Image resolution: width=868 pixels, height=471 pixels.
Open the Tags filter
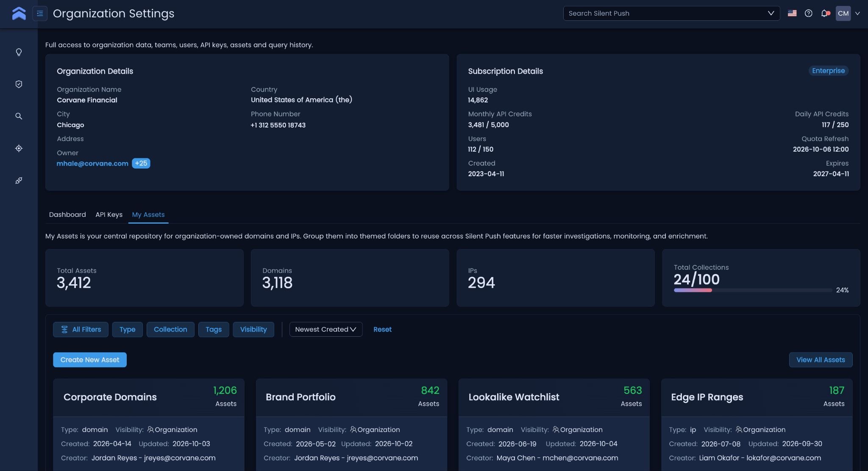click(x=214, y=329)
